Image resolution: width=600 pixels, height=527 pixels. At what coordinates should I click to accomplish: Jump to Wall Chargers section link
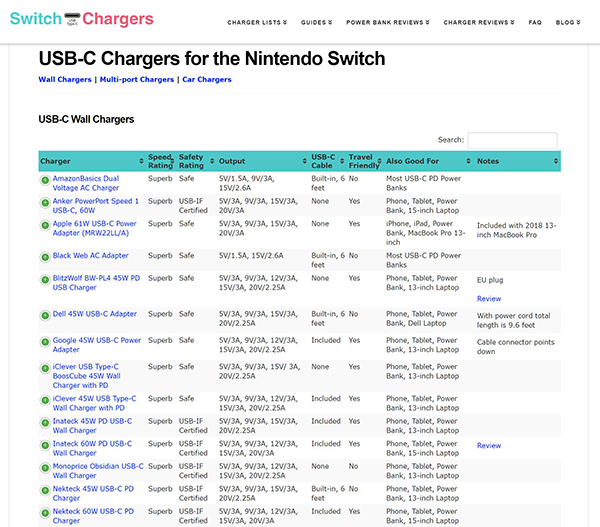(65, 80)
